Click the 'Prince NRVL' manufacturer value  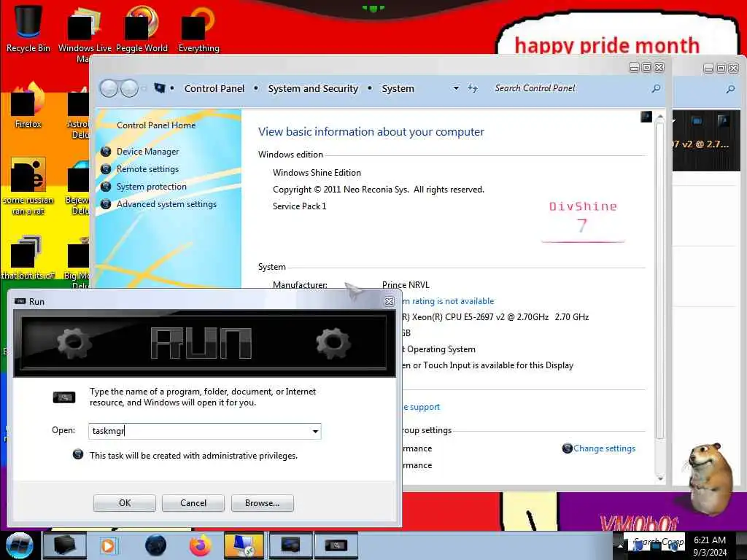click(406, 285)
